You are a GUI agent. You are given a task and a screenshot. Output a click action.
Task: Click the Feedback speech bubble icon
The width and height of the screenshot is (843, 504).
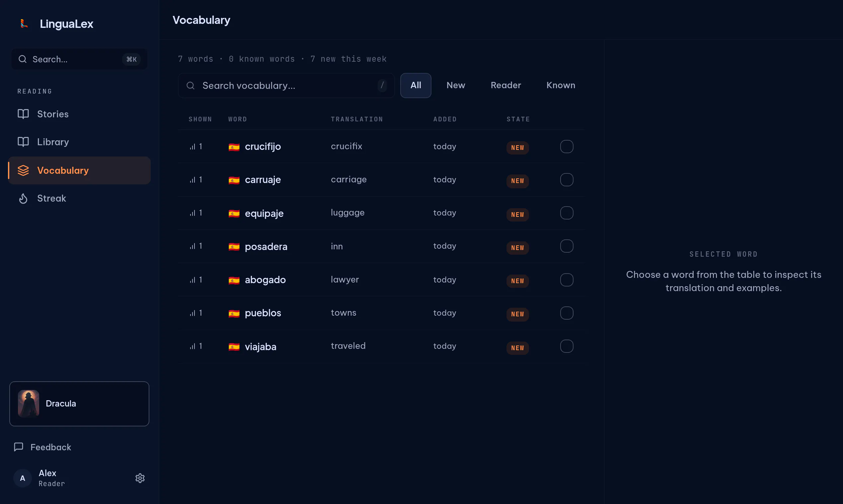[18, 447]
